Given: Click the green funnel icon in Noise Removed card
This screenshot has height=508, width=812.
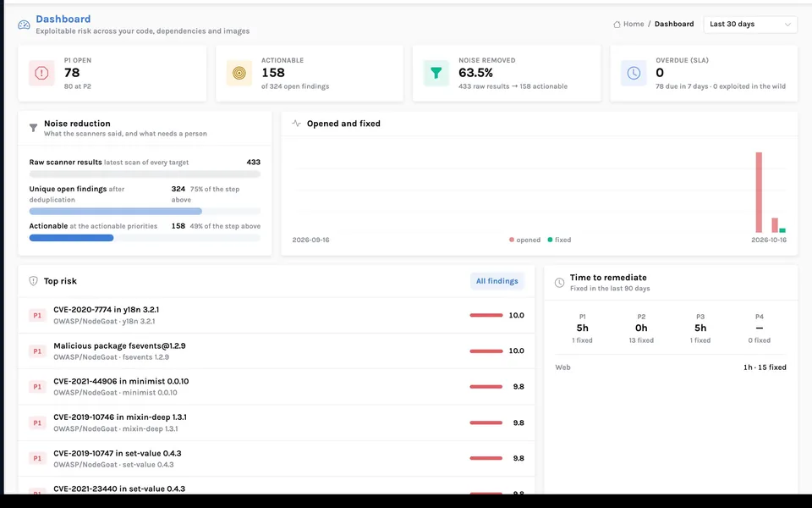Looking at the screenshot, I should pos(436,73).
